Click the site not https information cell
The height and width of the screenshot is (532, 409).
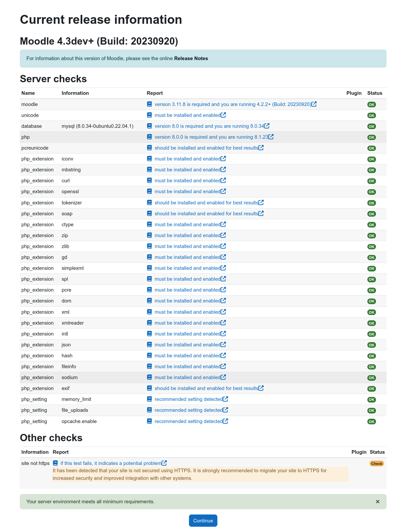click(x=35, y=463)
